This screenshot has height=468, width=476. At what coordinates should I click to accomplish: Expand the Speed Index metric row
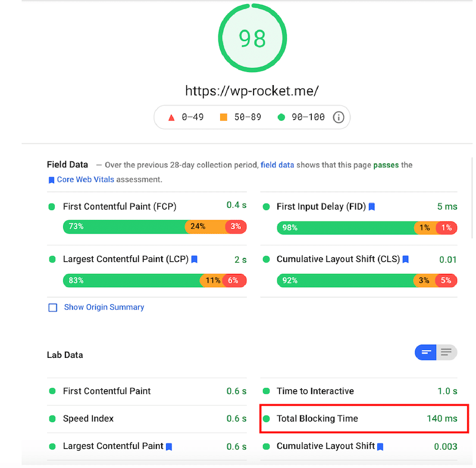[x=146, y=419]
